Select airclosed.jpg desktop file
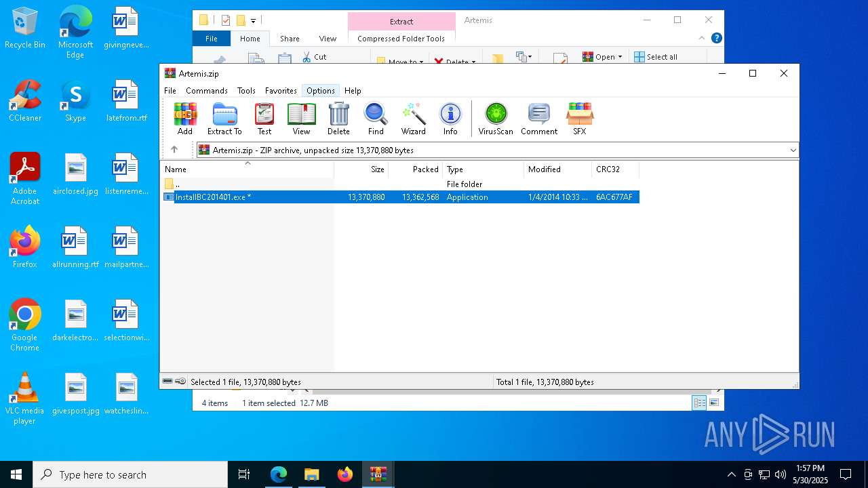Viewport: 868px width, 488px height. click(75, 175)
